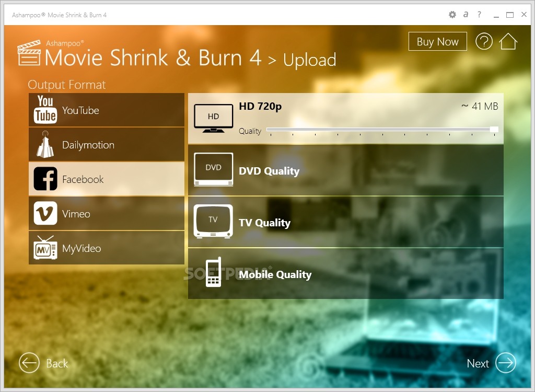
Task: Click the Quality slider track
Action: 382,130
